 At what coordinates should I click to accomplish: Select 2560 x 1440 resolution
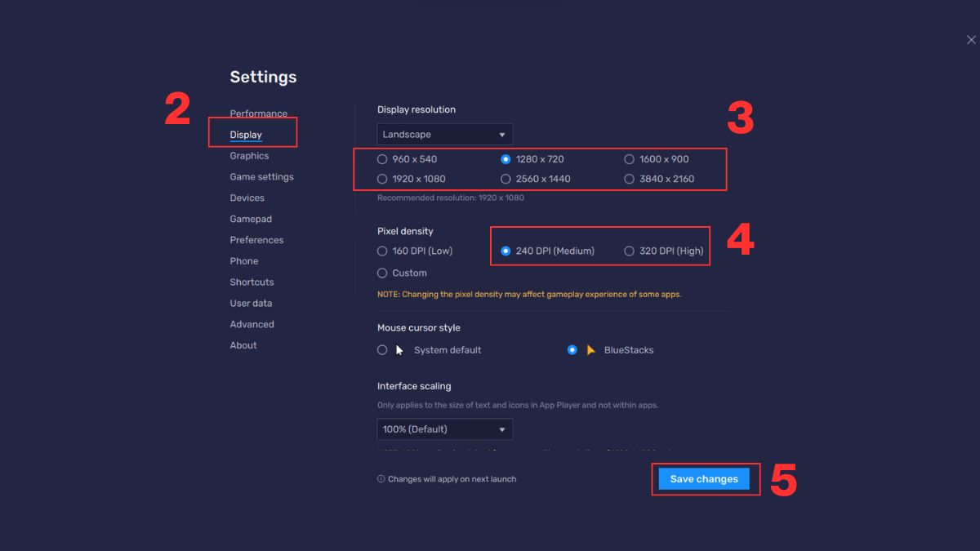coord(536,179)
